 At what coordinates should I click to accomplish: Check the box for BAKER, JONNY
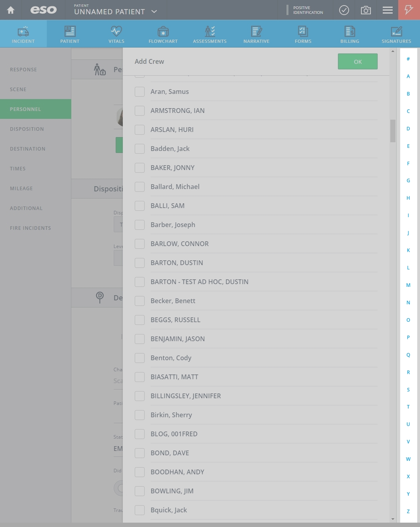pos(139,168)
